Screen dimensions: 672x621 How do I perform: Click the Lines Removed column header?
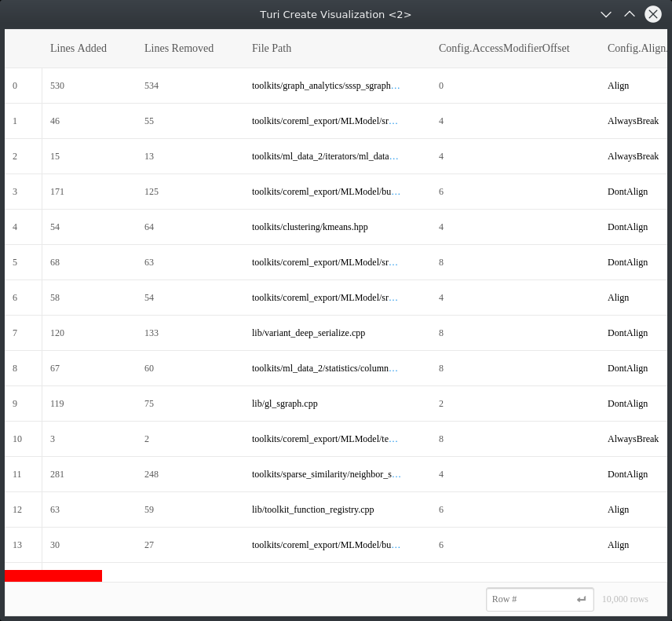coord(179,48)
